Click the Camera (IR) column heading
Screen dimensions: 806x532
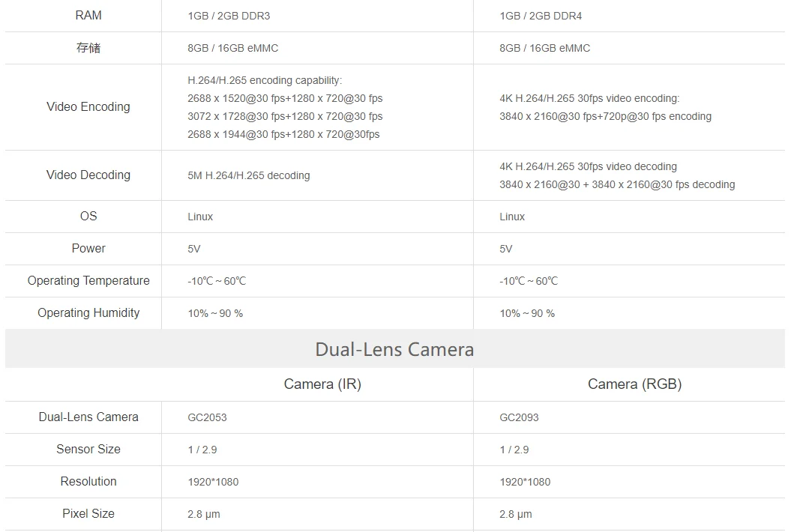coord(323,384)
